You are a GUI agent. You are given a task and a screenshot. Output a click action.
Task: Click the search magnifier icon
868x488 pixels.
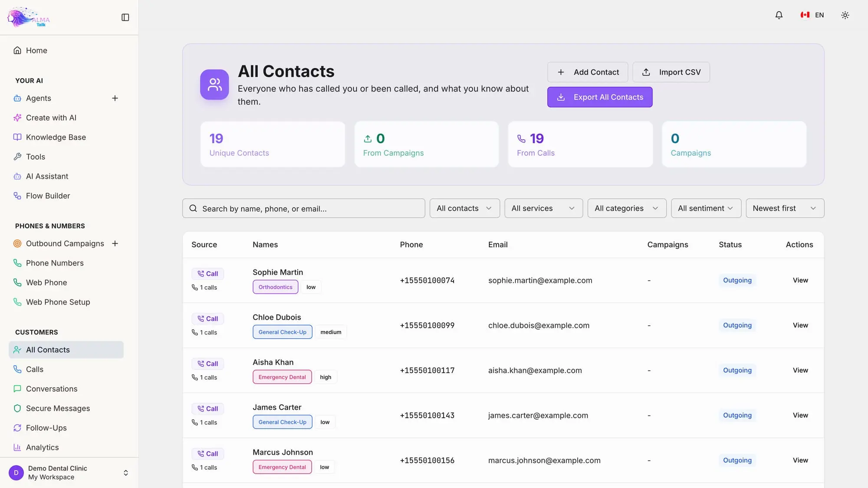(193, 209)
